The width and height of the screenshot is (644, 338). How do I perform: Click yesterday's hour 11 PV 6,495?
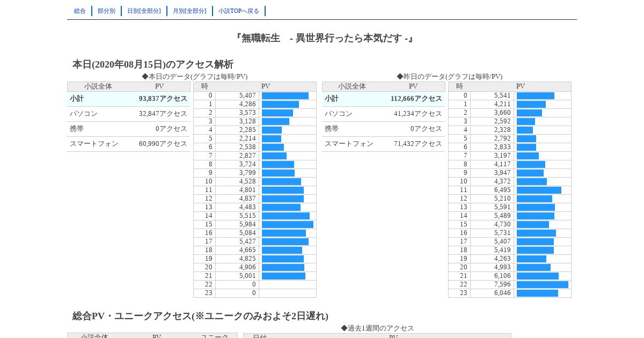[x=502, y=190]
